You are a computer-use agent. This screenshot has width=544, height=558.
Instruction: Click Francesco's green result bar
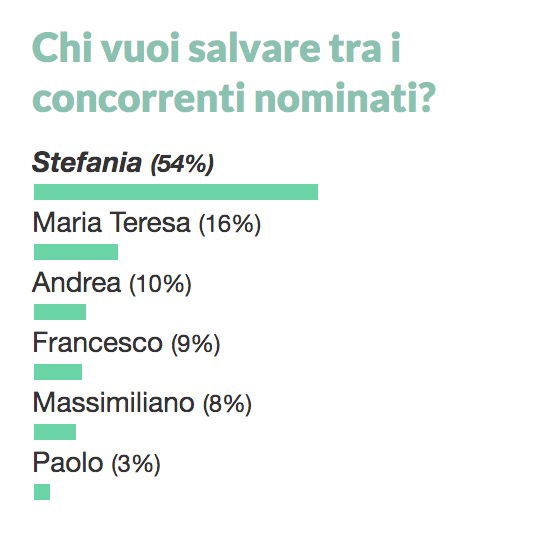pos(58,372)
